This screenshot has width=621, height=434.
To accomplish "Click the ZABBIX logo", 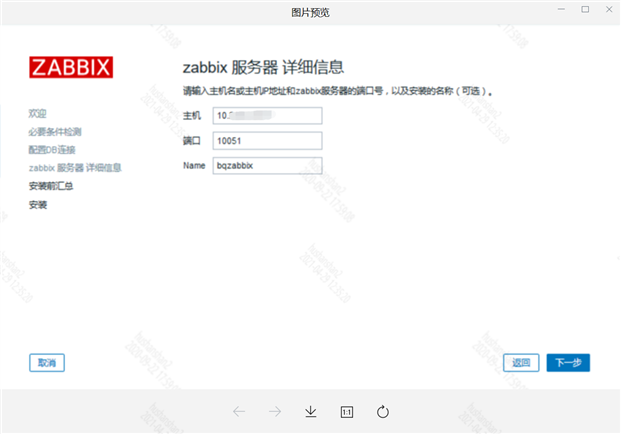I will [x=71, y=67].
